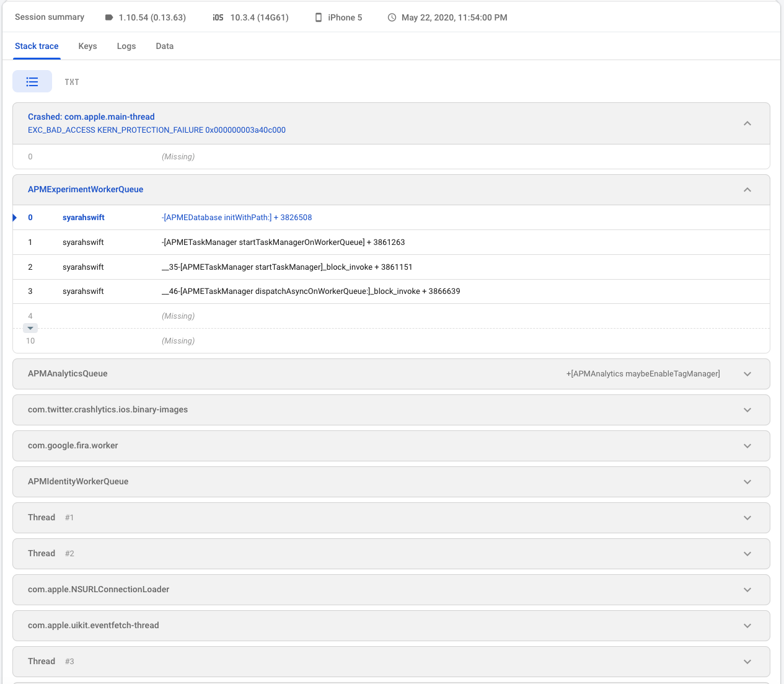784x684 pixels.
Task: Click the blue pointer arrow at frame 0
Action: click(x=14, y=217)
